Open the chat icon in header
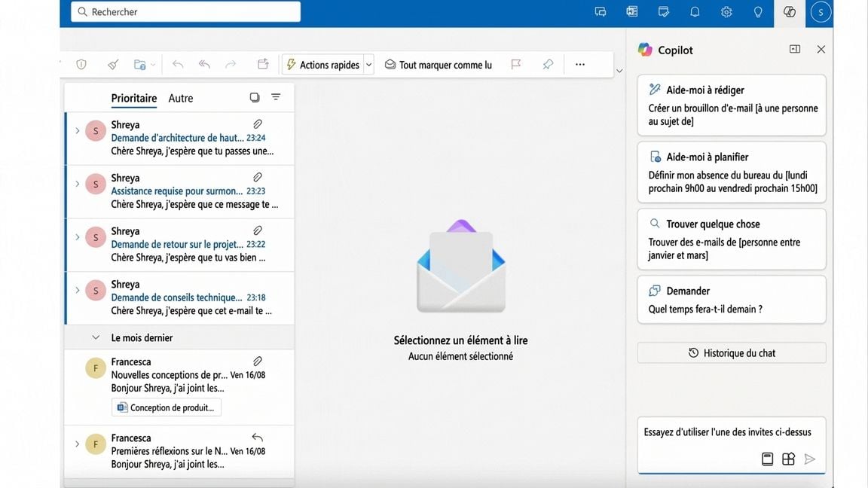Screen dimensions: 868x488 click(x=600, y=11)
